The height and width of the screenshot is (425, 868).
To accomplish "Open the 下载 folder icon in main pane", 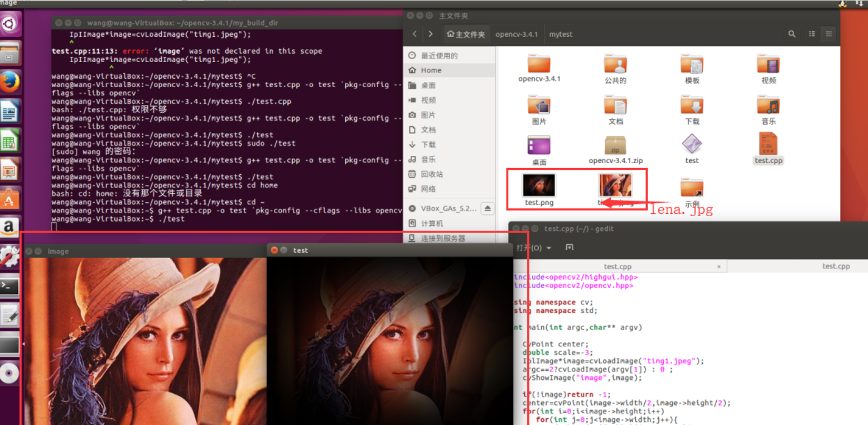I will (x=692, y=110).
